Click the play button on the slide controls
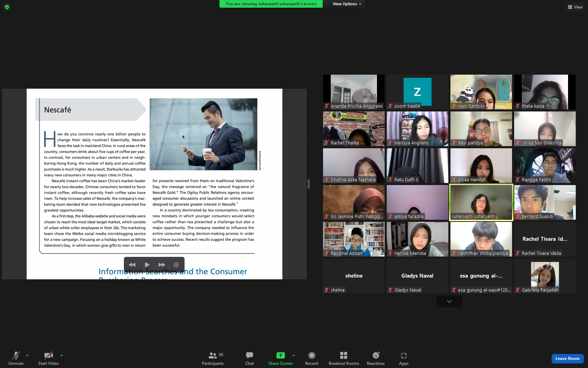The width and height of the screenshot is (588, 368). [x=147, y=265]
